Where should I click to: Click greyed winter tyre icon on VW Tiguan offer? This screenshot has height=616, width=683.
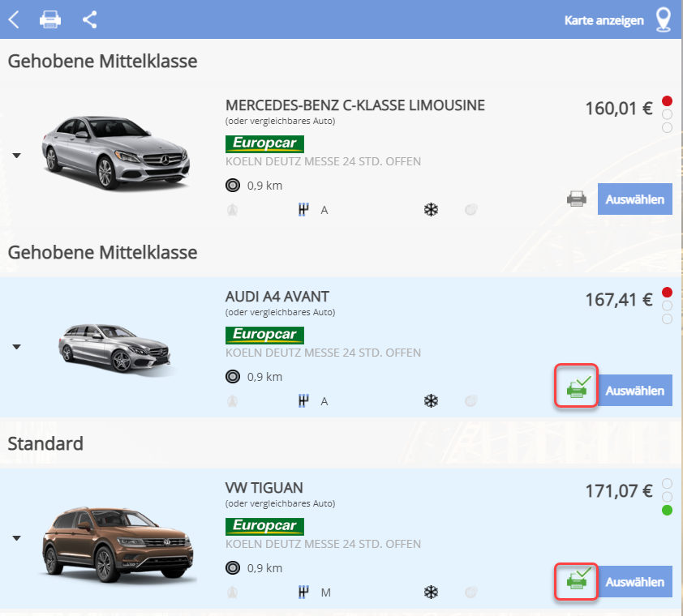pos(470,592)
